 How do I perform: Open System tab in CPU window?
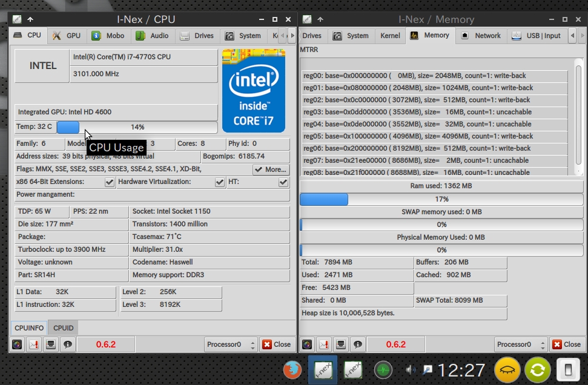243,36
